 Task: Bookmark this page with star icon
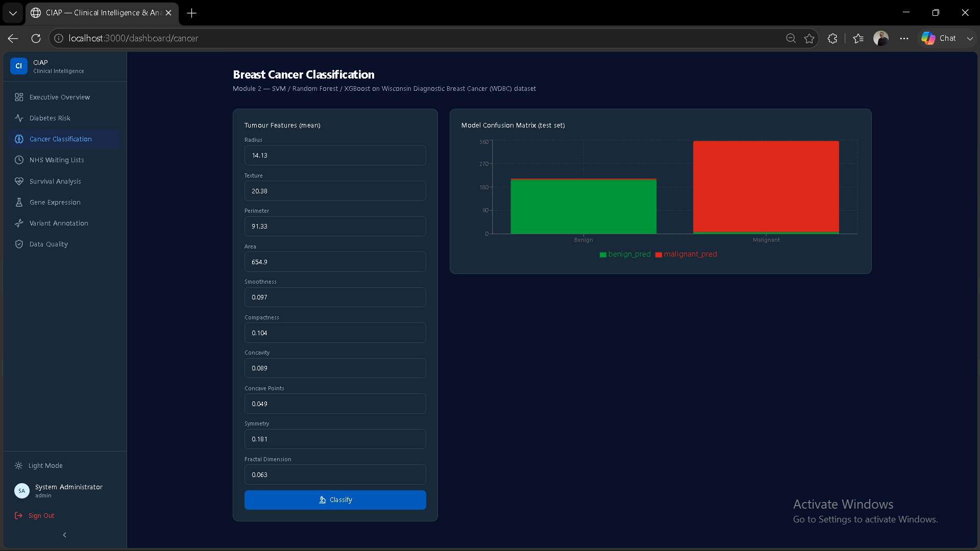tap(809, 38)
